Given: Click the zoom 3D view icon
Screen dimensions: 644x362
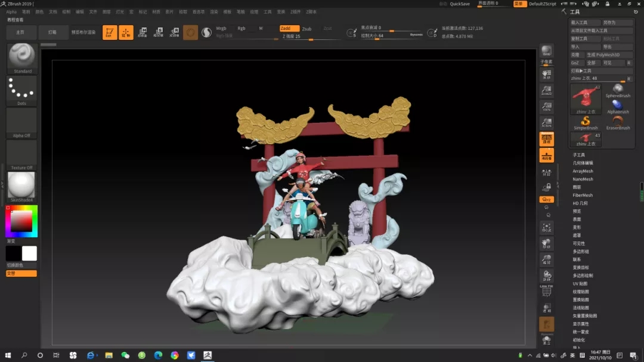Looking at the screenshot, I should 546,259.
